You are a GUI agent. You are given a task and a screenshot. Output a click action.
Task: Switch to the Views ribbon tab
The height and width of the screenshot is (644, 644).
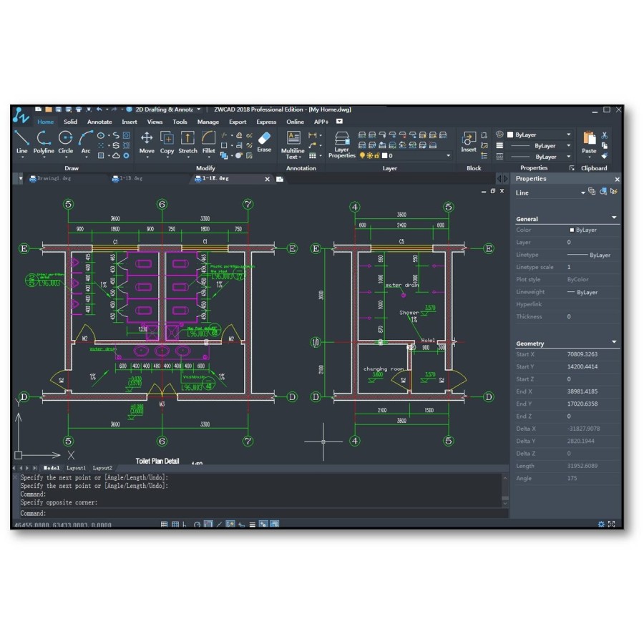pyautogui.click(x=155, y=122)
